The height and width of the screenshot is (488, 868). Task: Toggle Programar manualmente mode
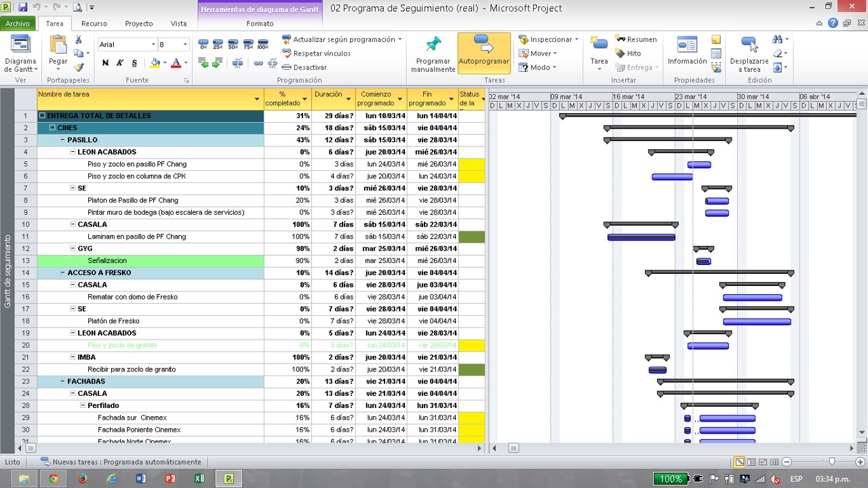[x=433, y=54]
